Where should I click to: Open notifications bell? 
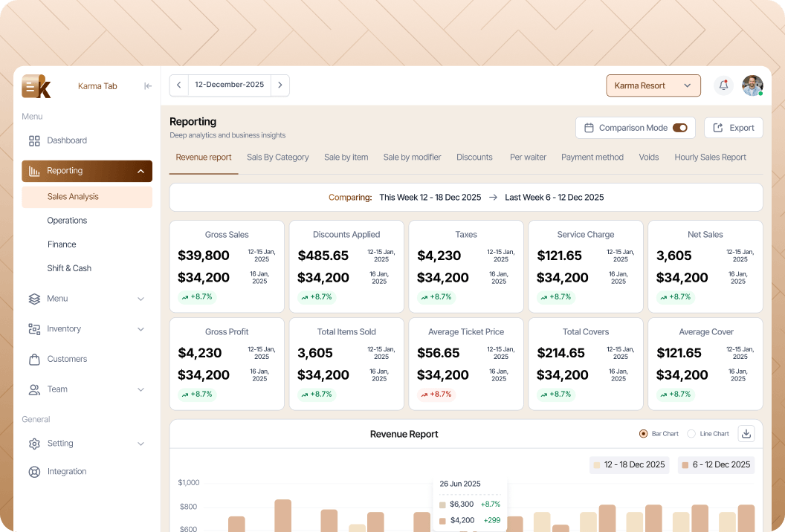pyautogui.click(x=723, y=85)
